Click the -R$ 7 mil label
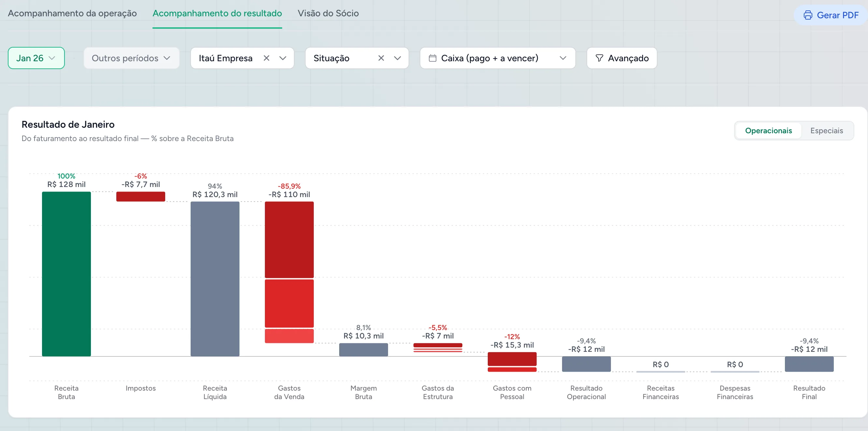The image size is (868, 431). coord(438,336)
